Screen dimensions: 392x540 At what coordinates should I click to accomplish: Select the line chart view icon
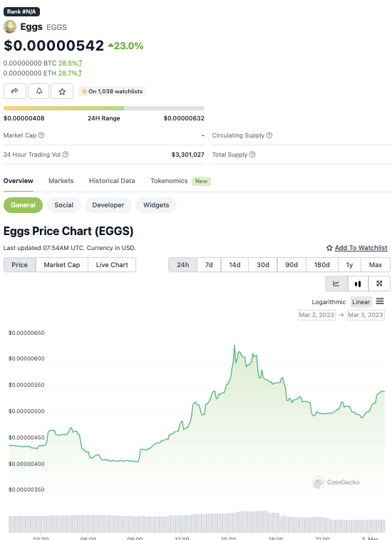click(x=336, y=284)
